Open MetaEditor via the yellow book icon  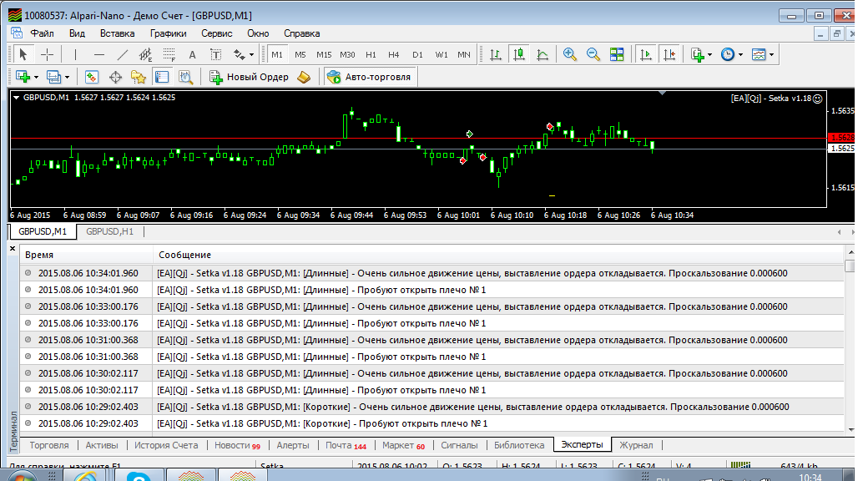[x=303, y=77]
